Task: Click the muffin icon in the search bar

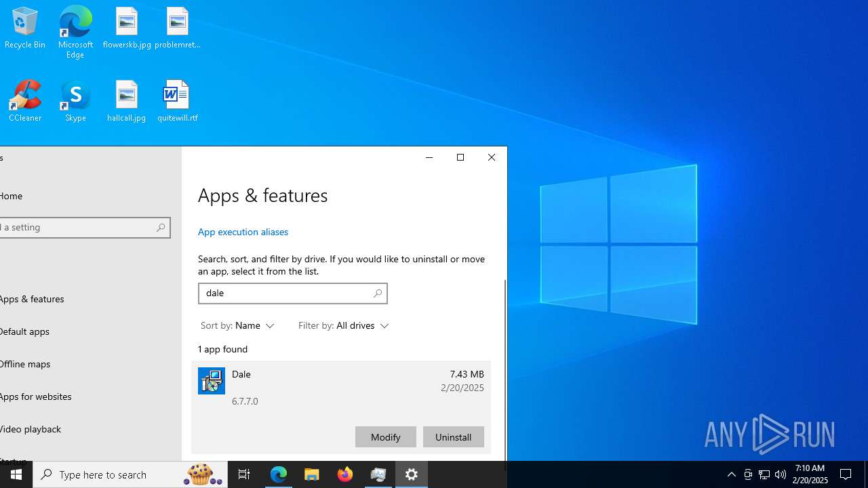Action: point(202,474)
